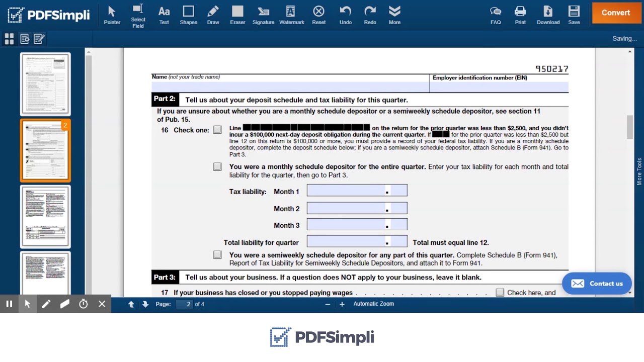The image size is (644, 362).
Task: Expand the More tools menu
Action: [x=394, y=15]
